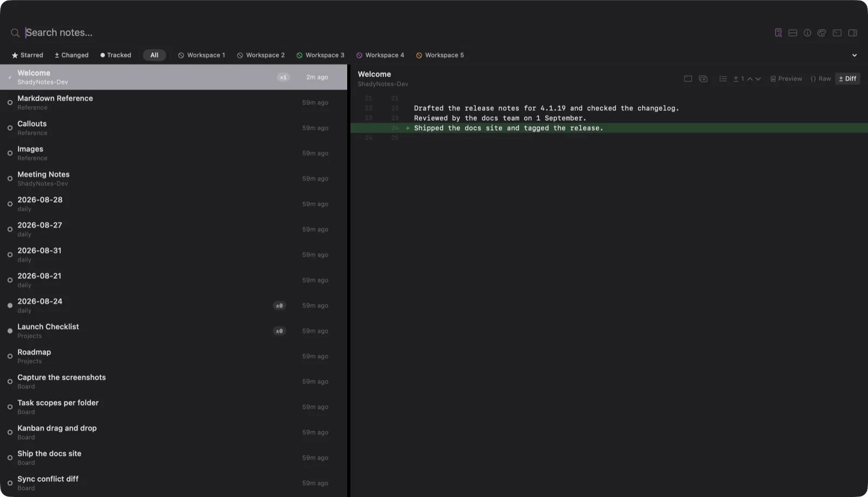Viewport: 868px width, 497px height.
Task: Open the Kanban drag and drop note
Action: [x=174, y=432]
